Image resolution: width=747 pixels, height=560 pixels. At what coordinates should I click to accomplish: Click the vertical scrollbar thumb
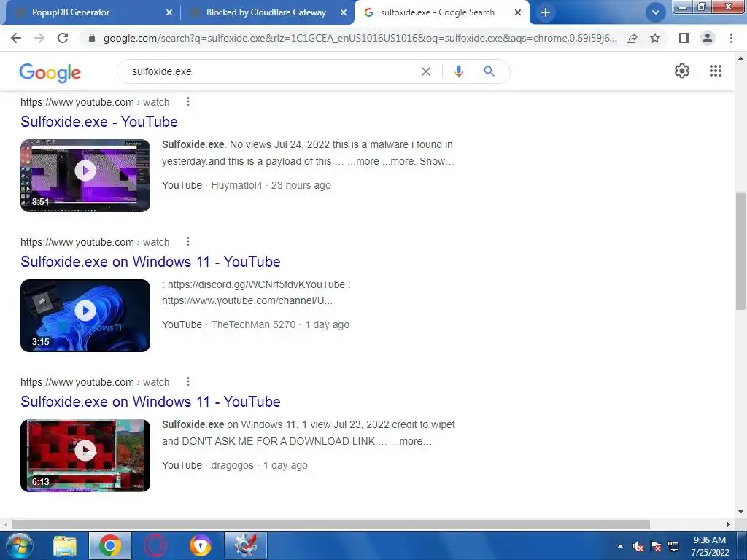pos(740,251)
